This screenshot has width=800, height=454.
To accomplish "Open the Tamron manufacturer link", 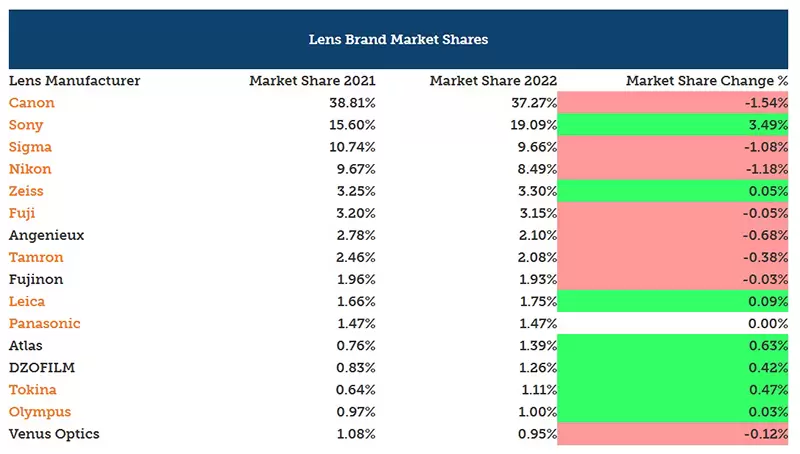I will (34, 257).
